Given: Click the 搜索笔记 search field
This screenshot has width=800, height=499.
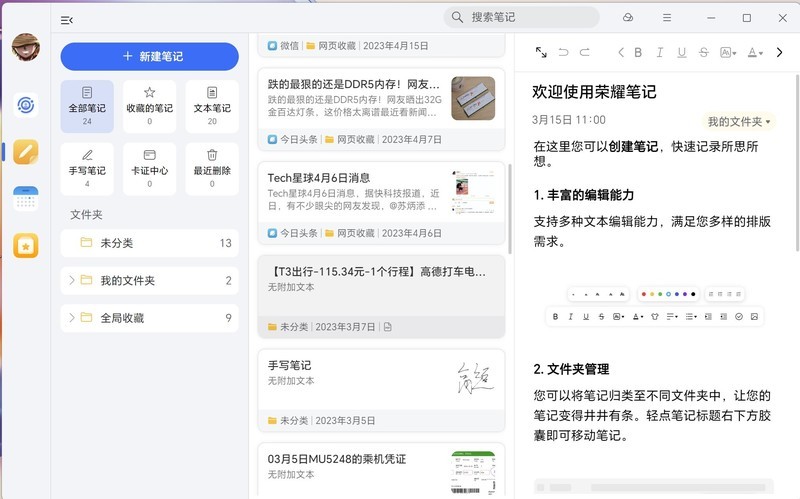Looking at the screenshot, I should coord(521,17).
